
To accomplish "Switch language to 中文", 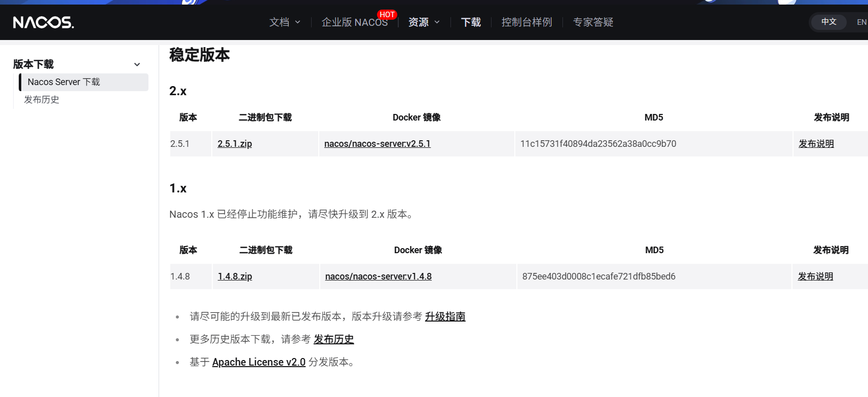I will 828,22.
